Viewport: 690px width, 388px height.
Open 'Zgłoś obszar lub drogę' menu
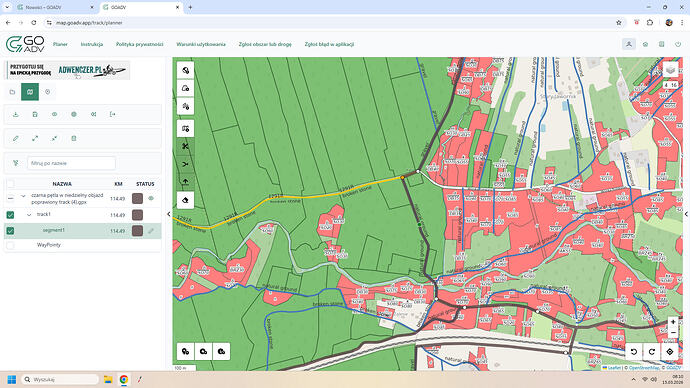[265, 44]
